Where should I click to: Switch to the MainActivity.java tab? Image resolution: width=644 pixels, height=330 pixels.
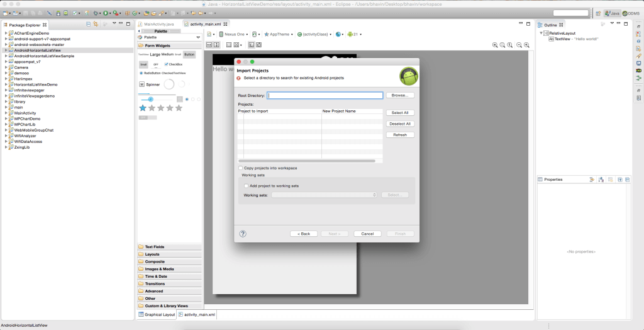[158, 24]
